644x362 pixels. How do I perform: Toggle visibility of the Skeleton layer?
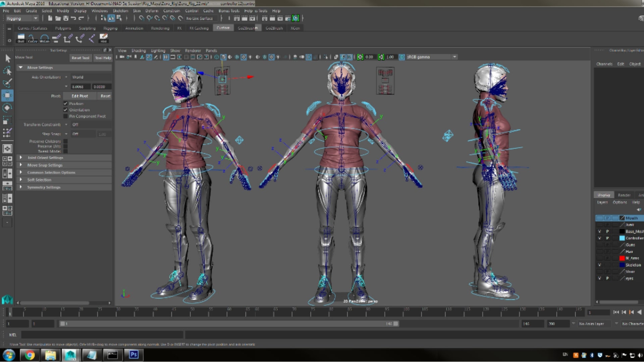tap(599, 265)
